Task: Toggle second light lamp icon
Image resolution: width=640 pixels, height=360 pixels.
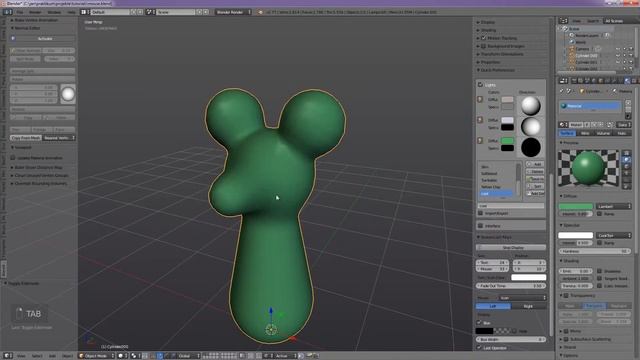Action: [480, 120]
